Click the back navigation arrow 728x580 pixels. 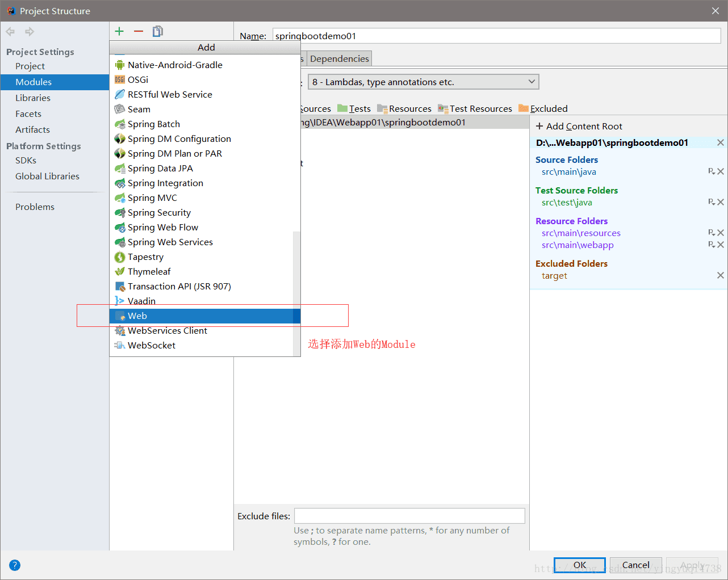[x=10, y=32]
